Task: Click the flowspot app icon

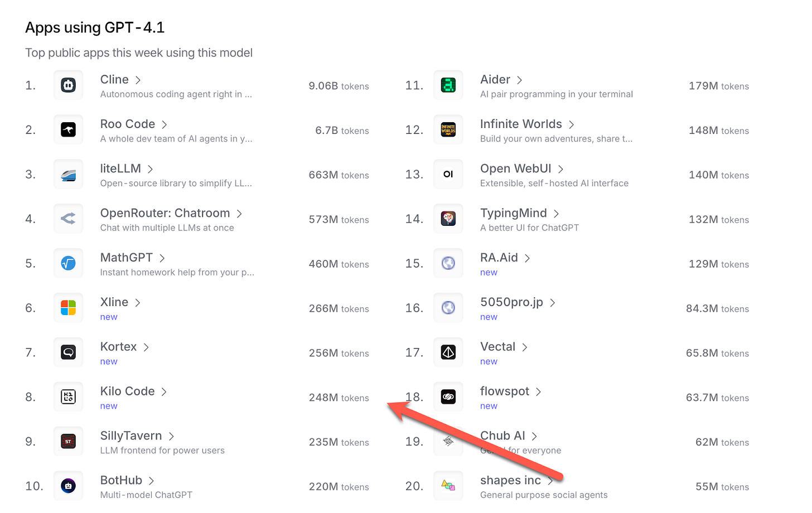Action: 448,397
